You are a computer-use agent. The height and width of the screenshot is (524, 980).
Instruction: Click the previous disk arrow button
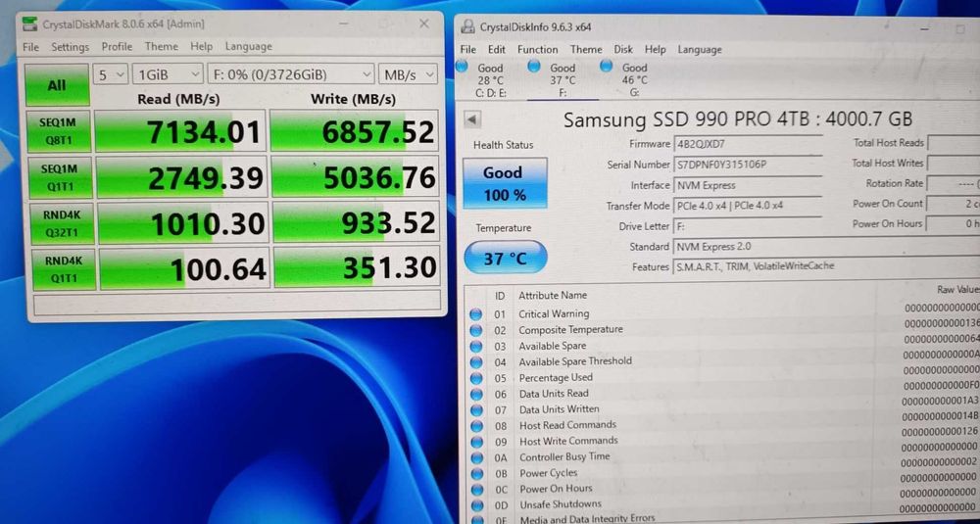(x=472, y=119)
